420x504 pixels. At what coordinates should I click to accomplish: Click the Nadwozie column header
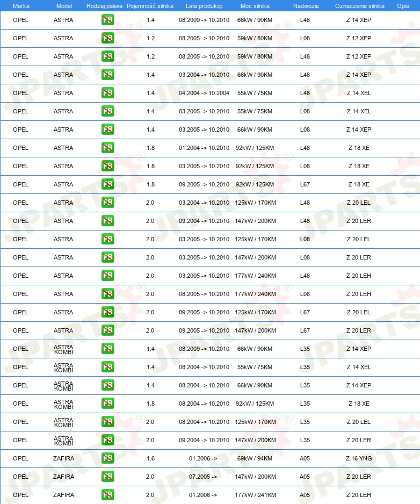pyautogui.click(x=306, y=6)
